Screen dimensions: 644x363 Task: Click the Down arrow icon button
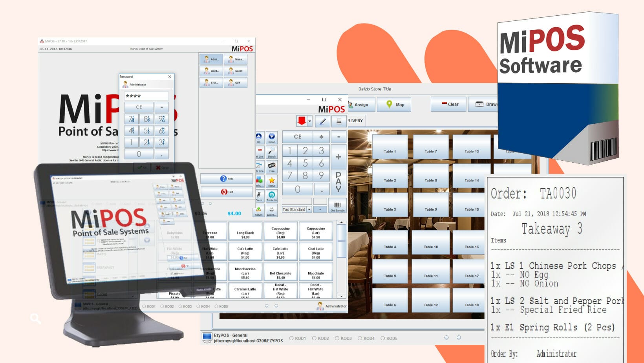coord(271,137)
